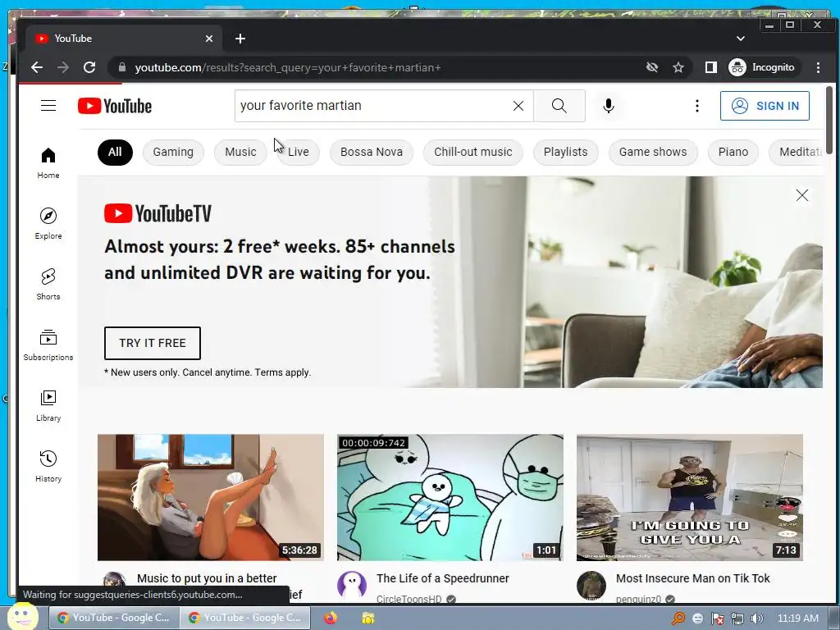Viewport: 840px width, 630px height.
Task: Bookmark this page with star
Action: (x=678, y=67)
